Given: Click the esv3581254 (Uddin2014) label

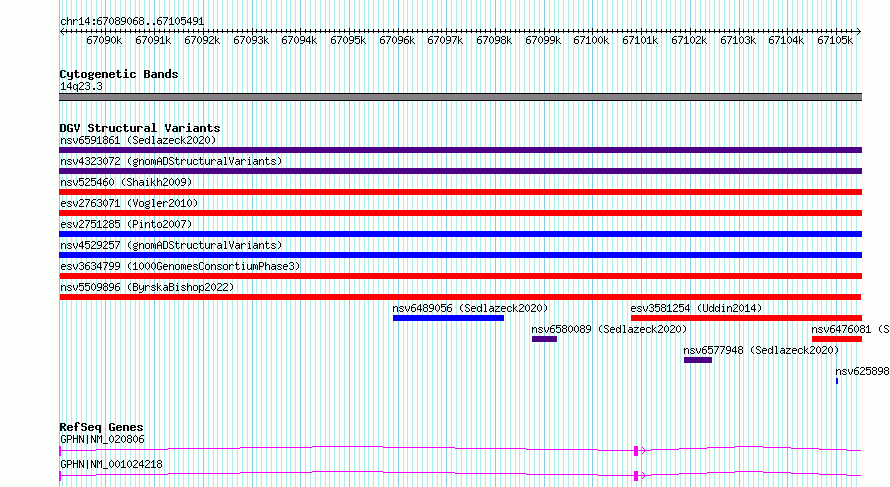Looking at the screenshot, I should pos(696,308).
